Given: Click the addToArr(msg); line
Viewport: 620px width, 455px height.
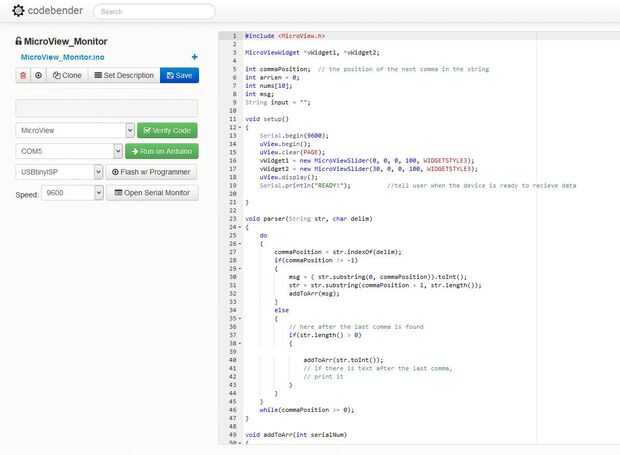Looking at the screenshot, I should (x=314, y=294).
